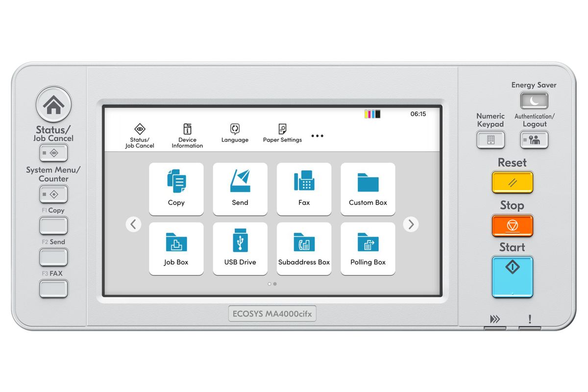Image resolution: width=588 pixels, height=392 pixels.
Task: Open the Copy function tile
Action: click(176, 189)
